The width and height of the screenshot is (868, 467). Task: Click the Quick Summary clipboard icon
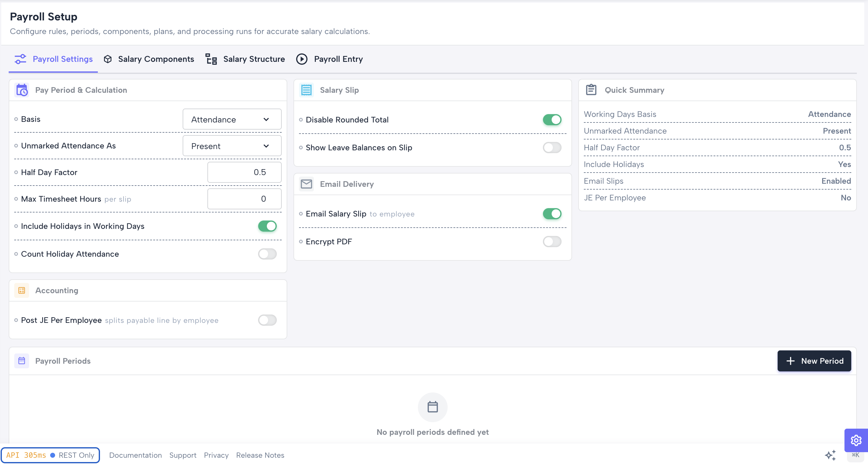coord(591,90)
